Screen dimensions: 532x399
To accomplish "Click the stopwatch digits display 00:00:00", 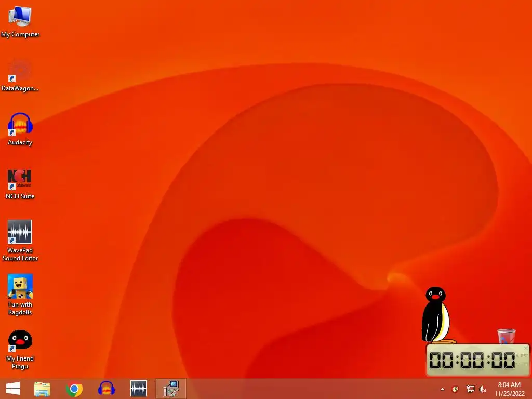I will coord(472,360).
